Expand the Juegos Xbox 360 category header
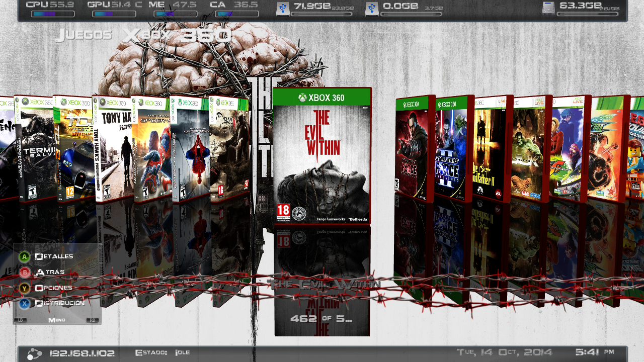 [143, 35]
